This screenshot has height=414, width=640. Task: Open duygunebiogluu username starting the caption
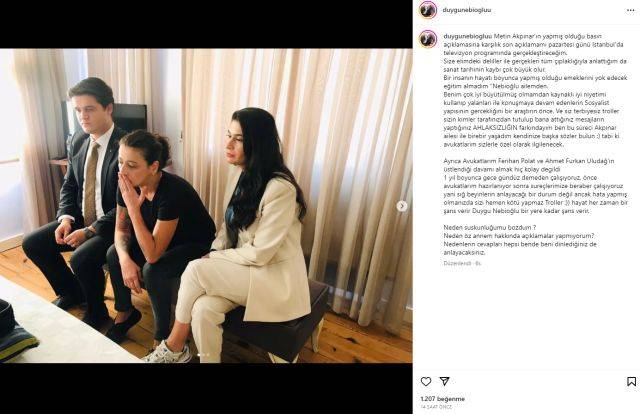coord(468,36)
